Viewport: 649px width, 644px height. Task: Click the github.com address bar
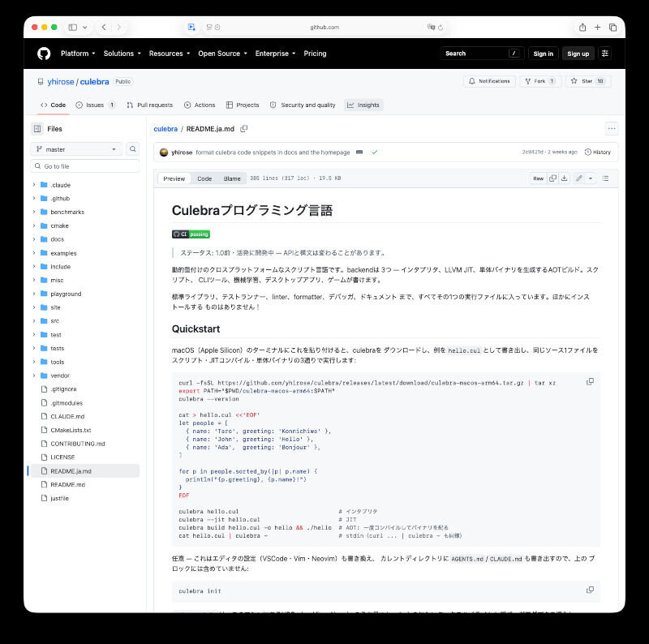[324, 28]
